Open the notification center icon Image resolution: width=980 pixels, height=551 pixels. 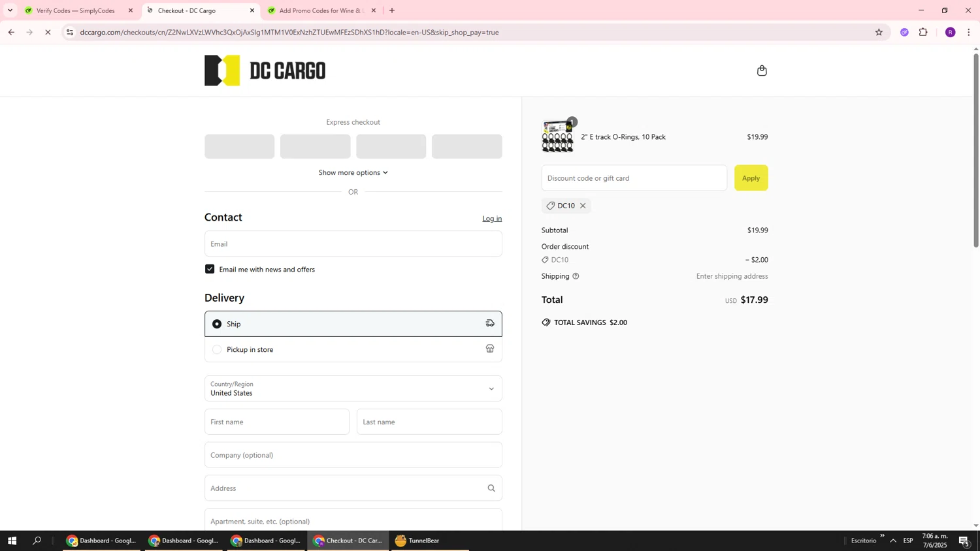point(964,541)
